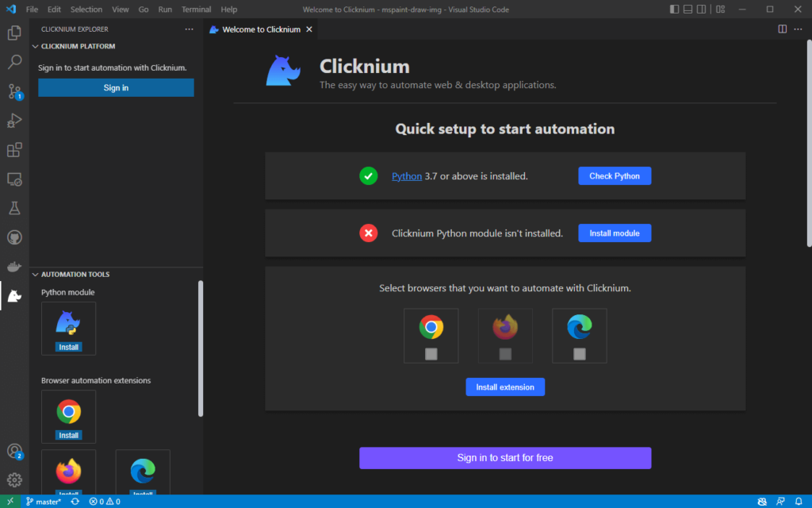This screenshot has width=812, height=508.
Task: Open the View menu
Action: [121, 10]
